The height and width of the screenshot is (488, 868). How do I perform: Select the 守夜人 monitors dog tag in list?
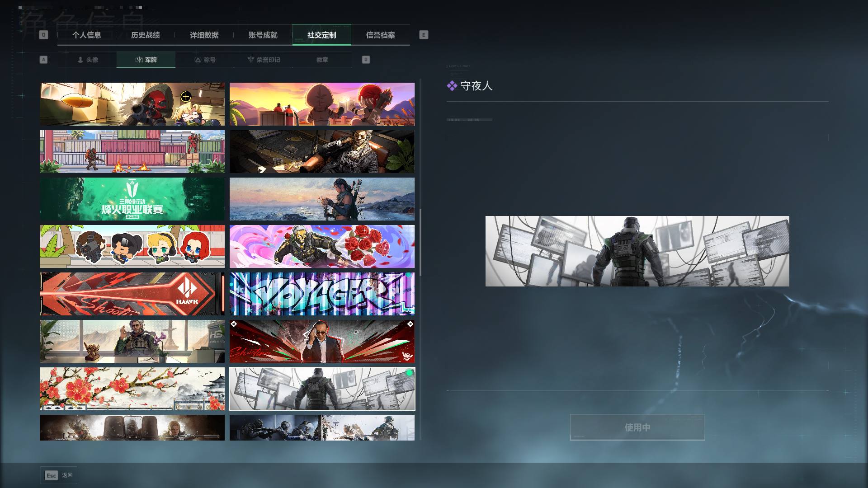[x=322, y=389]
